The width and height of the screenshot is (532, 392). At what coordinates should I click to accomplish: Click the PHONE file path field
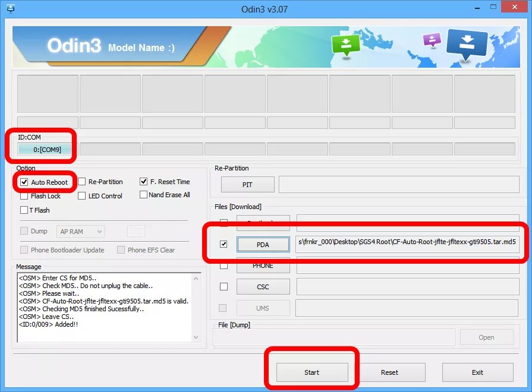coord(408,265)
